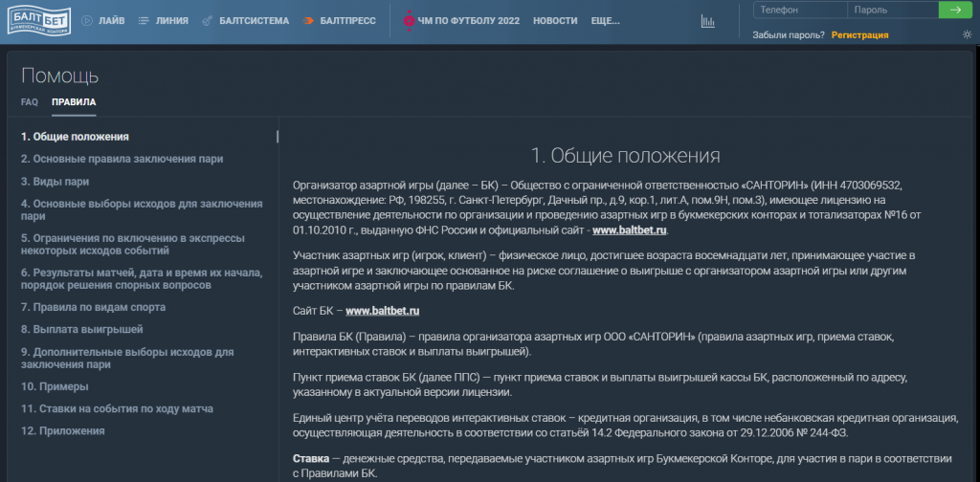The height and width of the screenshot is (482, 980).
Task: Click the Телефон input field
Action: tap(800, 11)
